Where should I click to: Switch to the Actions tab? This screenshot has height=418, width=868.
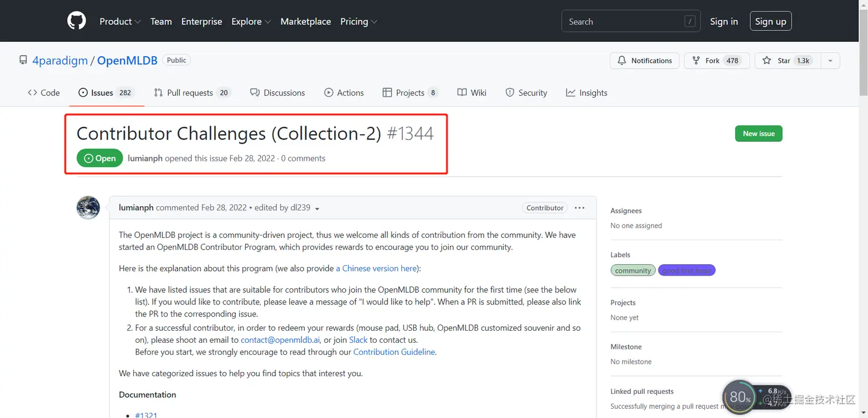(x=344, y=92)
